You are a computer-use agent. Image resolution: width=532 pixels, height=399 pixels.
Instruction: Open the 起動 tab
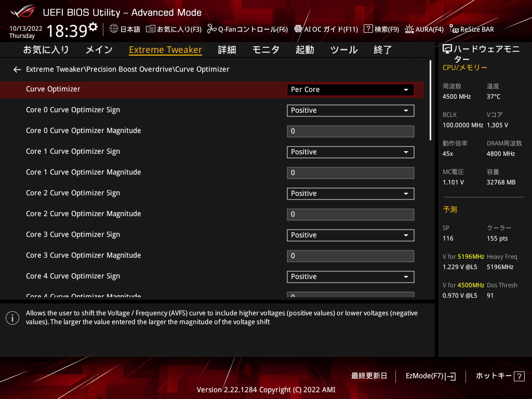pyautogui.click(x=304, y=50)
